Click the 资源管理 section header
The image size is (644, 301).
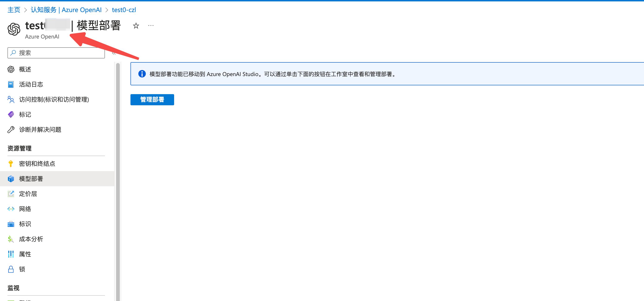coord(20,148)
